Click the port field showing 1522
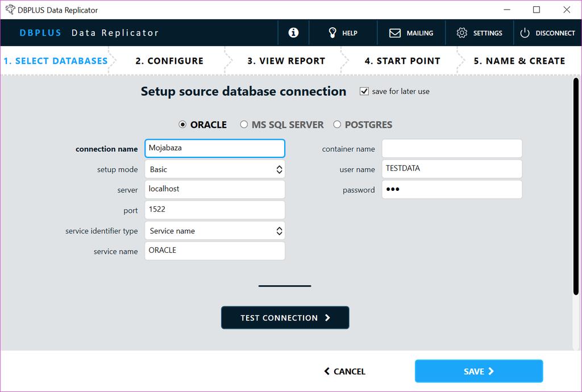582x392 pixels. click(x=215, y=210)
